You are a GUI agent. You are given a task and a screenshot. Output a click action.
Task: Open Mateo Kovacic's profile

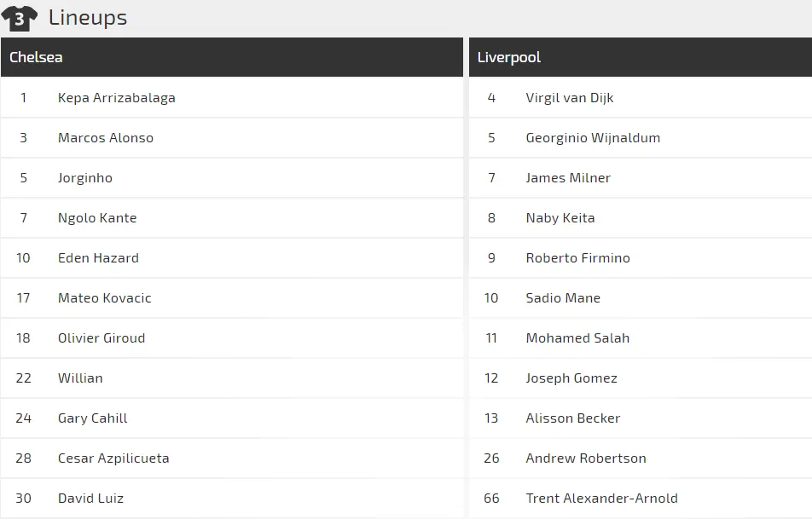[x=105, y=298]
